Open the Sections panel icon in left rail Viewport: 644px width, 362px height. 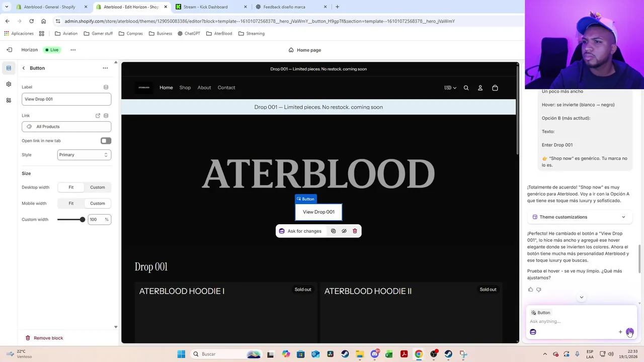click(9, 68)
